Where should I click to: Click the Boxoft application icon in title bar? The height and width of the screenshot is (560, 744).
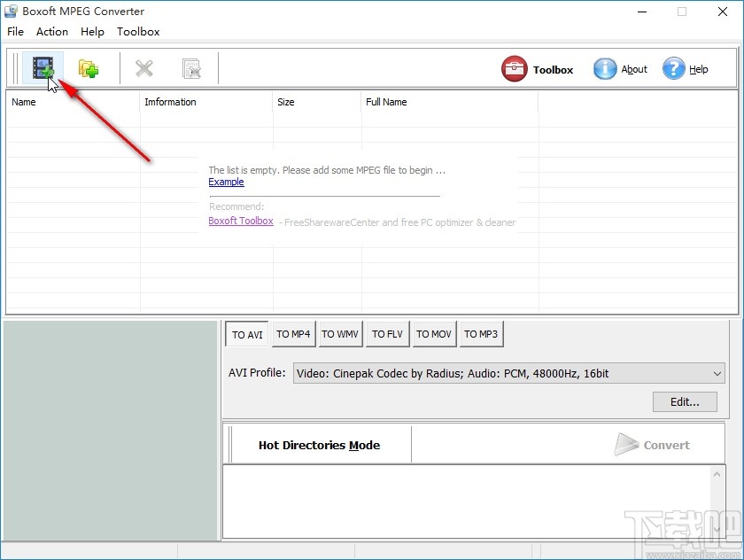[11, 11]
